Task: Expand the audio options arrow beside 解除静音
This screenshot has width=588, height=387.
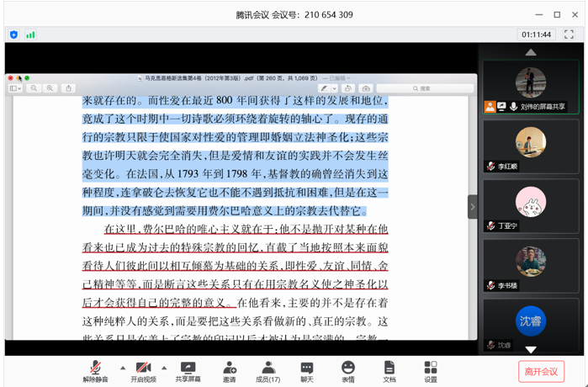Action: (123, 368)
